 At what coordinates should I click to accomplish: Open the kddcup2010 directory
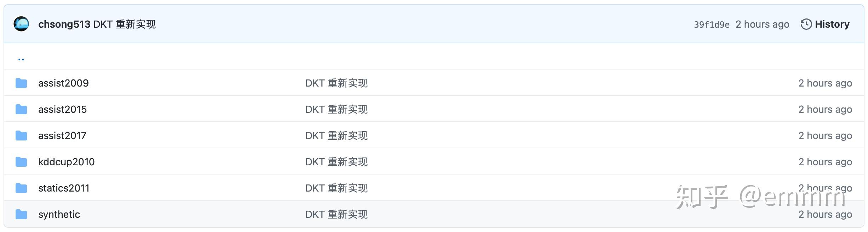[67, 161]
